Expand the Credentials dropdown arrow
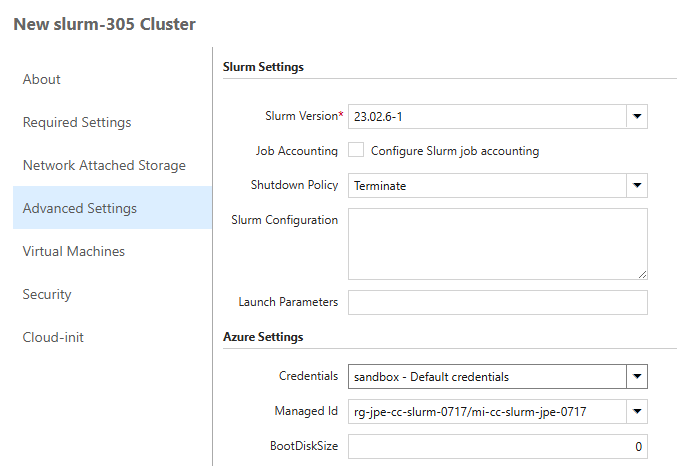The width and height of the screenshot is (677, 466). [637, 377]
